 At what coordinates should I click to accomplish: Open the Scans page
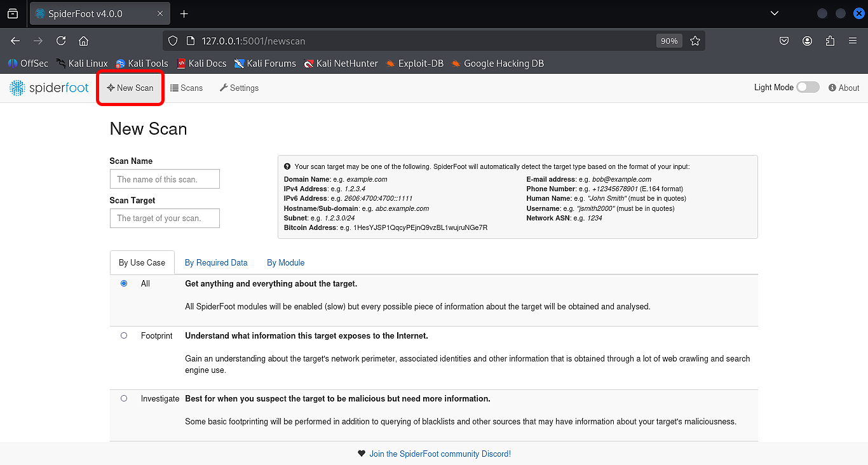click(x=186, y=88)
